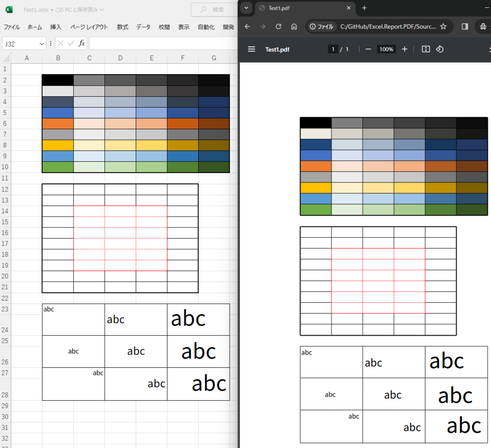The image size is (491, 448).
Task: Select the Excel cell with large abc in row 23
Action: (x=198, y=320)
